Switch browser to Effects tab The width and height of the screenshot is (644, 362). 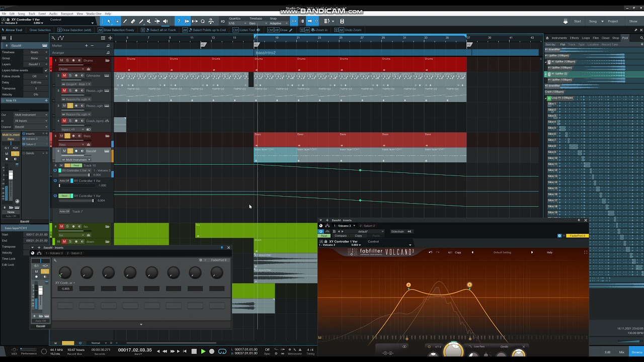pos(574,38)
